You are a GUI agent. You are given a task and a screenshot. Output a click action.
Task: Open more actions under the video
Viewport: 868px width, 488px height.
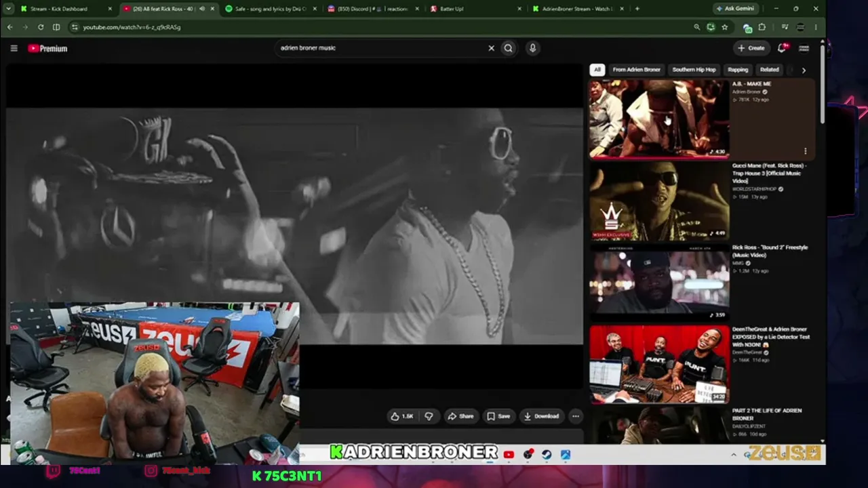[575, 416]
